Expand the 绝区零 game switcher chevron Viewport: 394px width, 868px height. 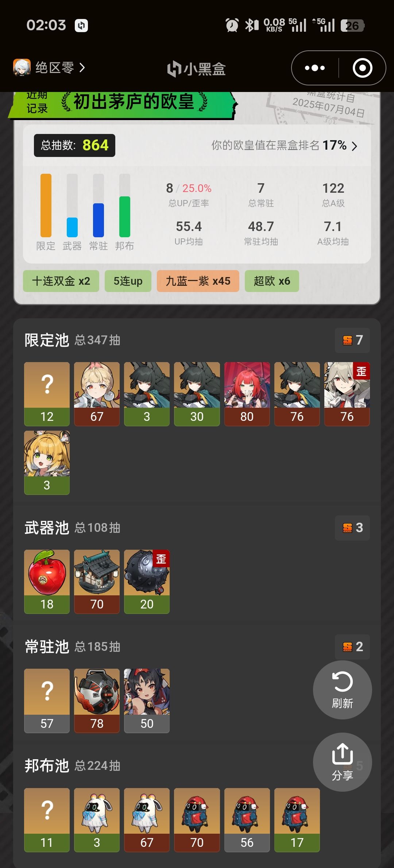pos(82,68)
